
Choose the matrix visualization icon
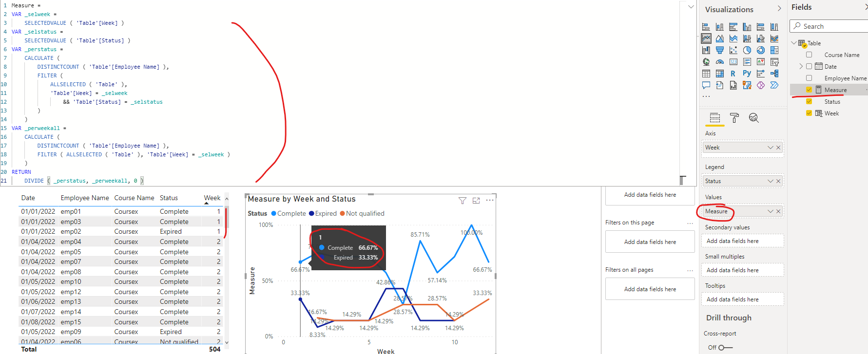[x=719, y=74]
